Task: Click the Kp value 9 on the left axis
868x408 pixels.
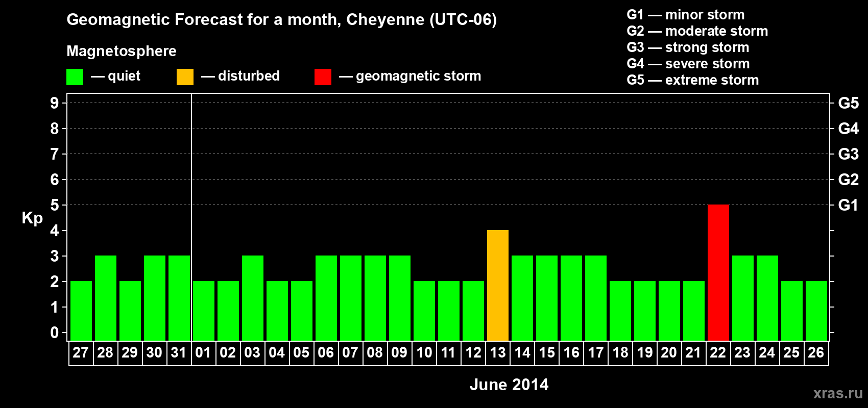Action: coord(55,103)
